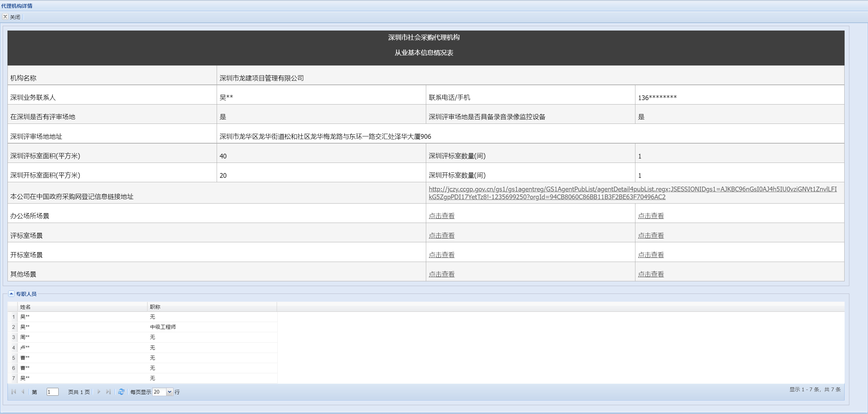Click the page number input field
The width and height of the screenshot is (868, 414).
(x=53, y=392)
